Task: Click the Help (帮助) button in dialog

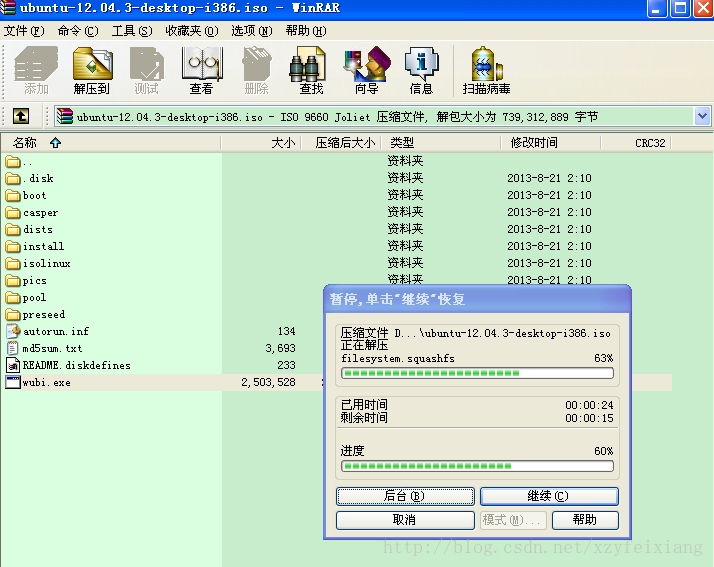Action: pyautogui.click(x=585, y=520)
